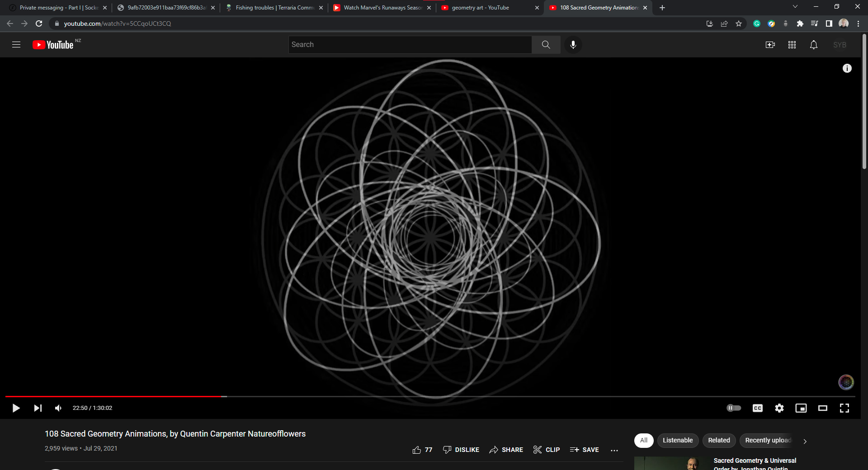Open the Create video camera icon

(x=770, y=45)
